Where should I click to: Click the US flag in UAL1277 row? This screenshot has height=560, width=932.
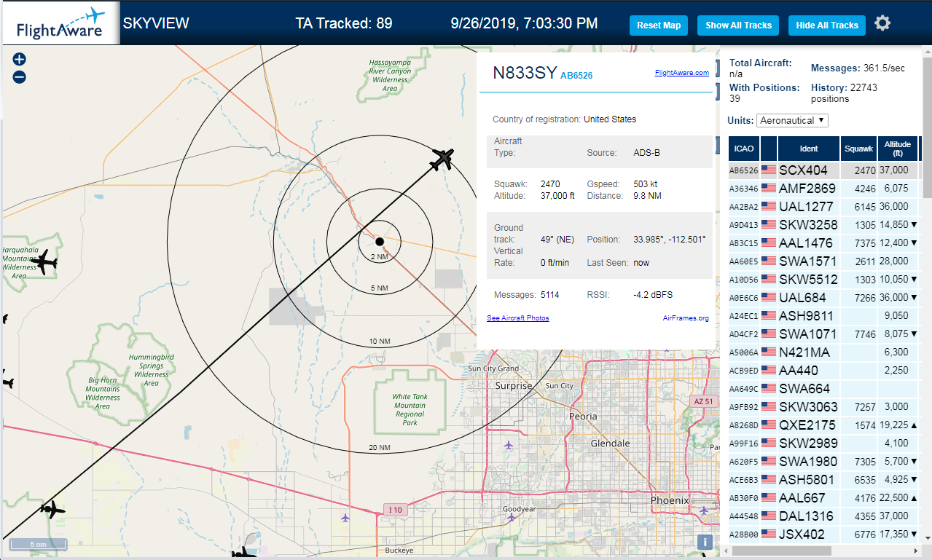tap(769, 206)
